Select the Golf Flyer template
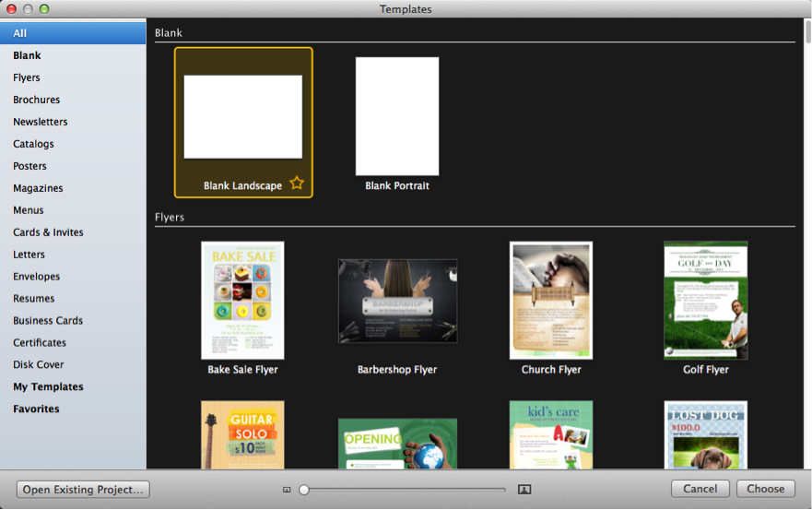 (705, 300)
